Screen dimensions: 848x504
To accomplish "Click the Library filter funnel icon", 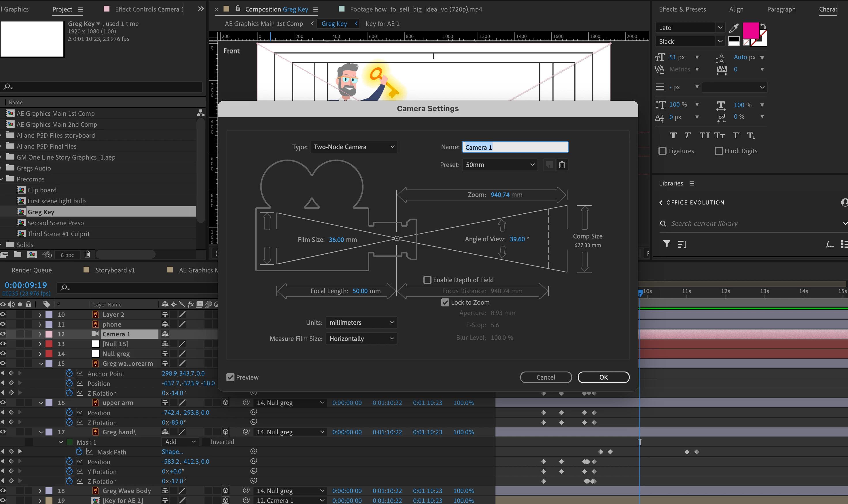I will coord(667,244).
